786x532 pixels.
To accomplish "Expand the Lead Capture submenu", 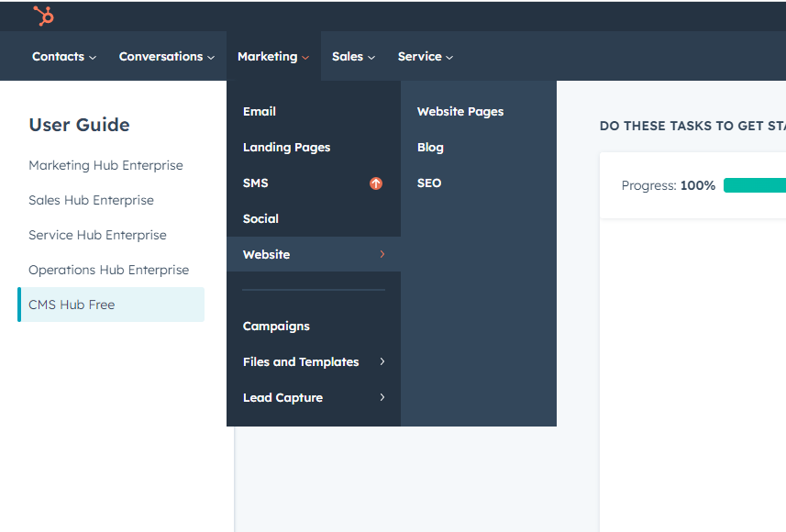I will [314, 397].
